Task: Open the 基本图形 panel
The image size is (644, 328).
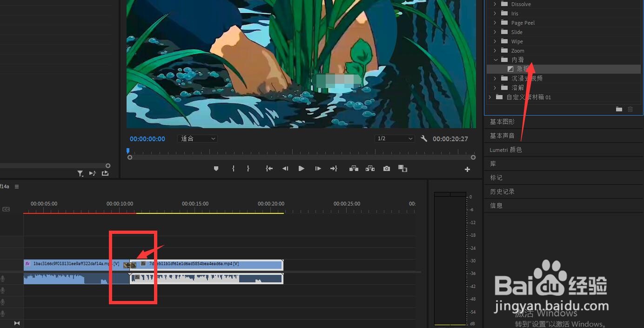Action: [x=502, y=122]
